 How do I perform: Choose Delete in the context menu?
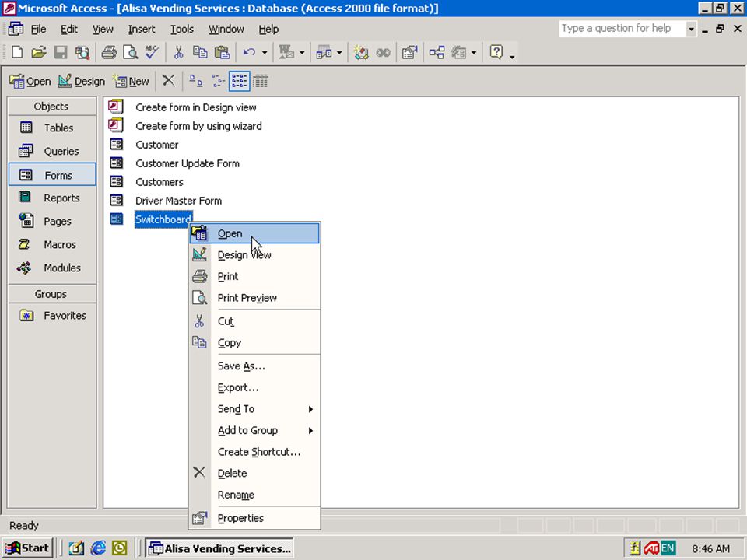pos(254,474)
